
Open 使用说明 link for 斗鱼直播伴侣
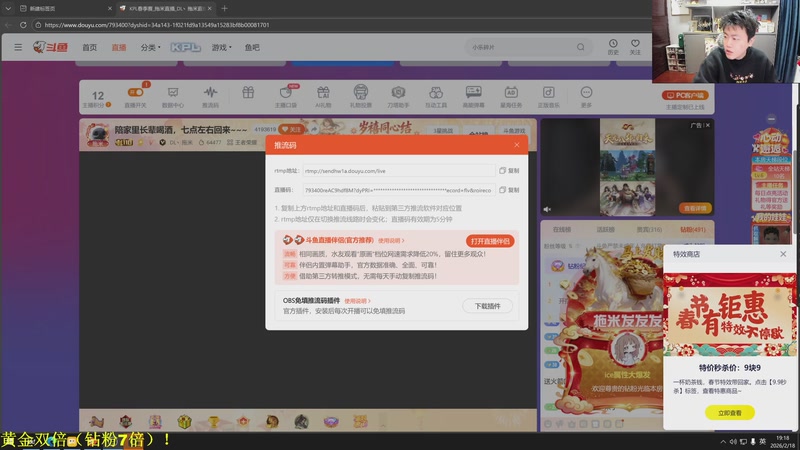coord(391,241)
